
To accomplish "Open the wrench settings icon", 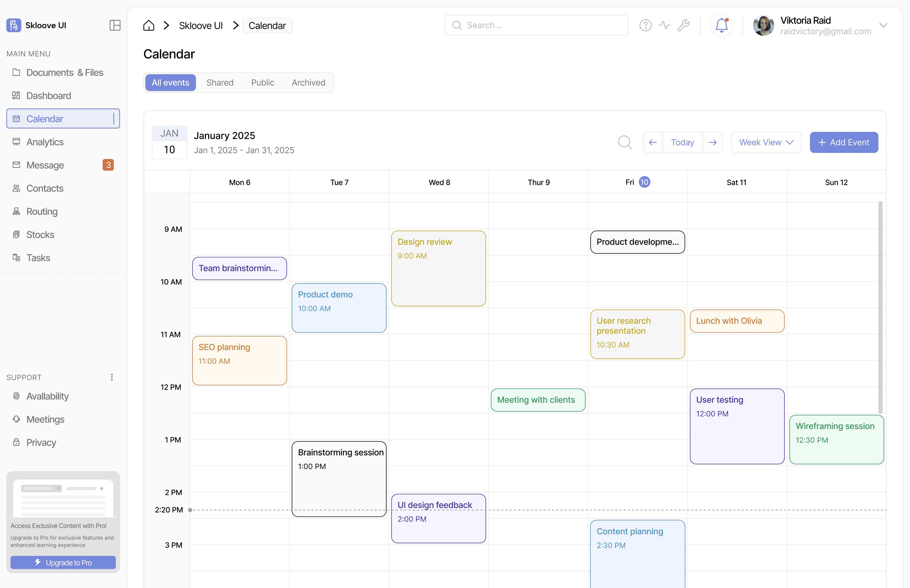I will pyautogui.click(x=683, y=26).
